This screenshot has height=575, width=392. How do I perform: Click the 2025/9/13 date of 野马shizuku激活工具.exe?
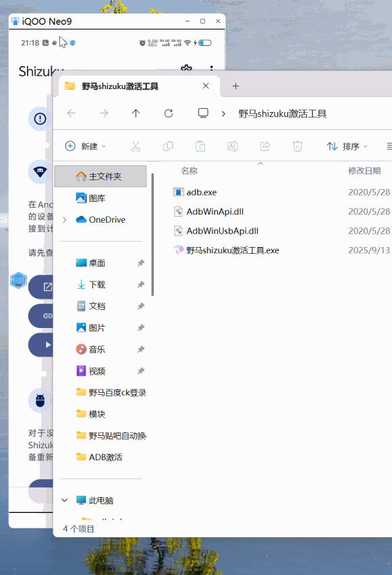(x=369, y=250)
